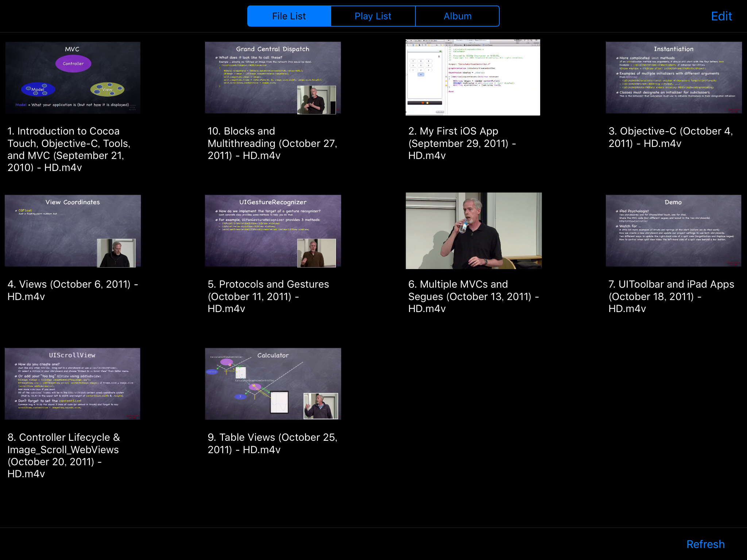
Task: Select '3. Objective-C' file title
Action: click(x=670, y=137)
